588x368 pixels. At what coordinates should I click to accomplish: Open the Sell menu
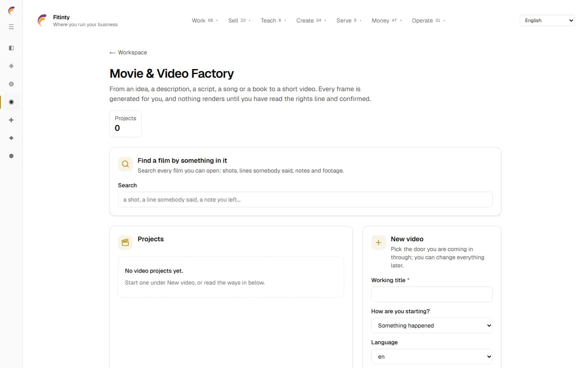click(x=239, y=20)
